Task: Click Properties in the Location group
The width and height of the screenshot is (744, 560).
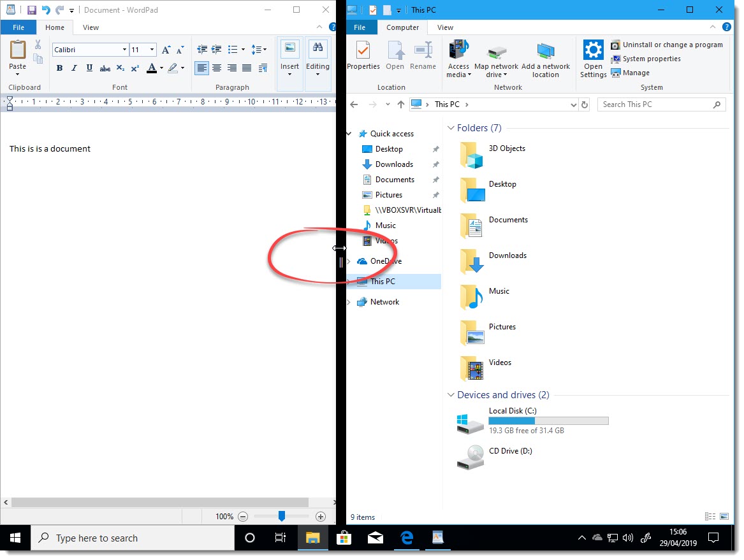Action: pyautogui.click(x=363, y=56)
